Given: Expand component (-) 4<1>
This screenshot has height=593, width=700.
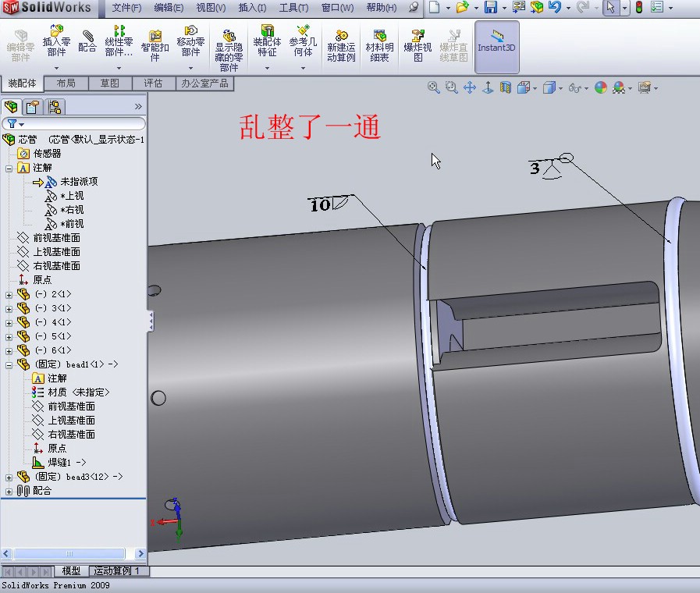Looking at the screenshot, I should coord(9,323).
